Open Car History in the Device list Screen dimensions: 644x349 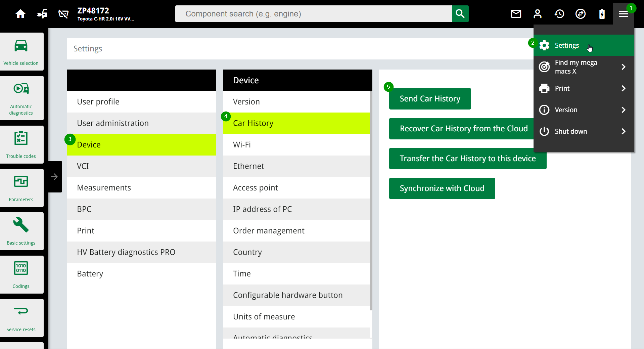[x=296, y=123]
